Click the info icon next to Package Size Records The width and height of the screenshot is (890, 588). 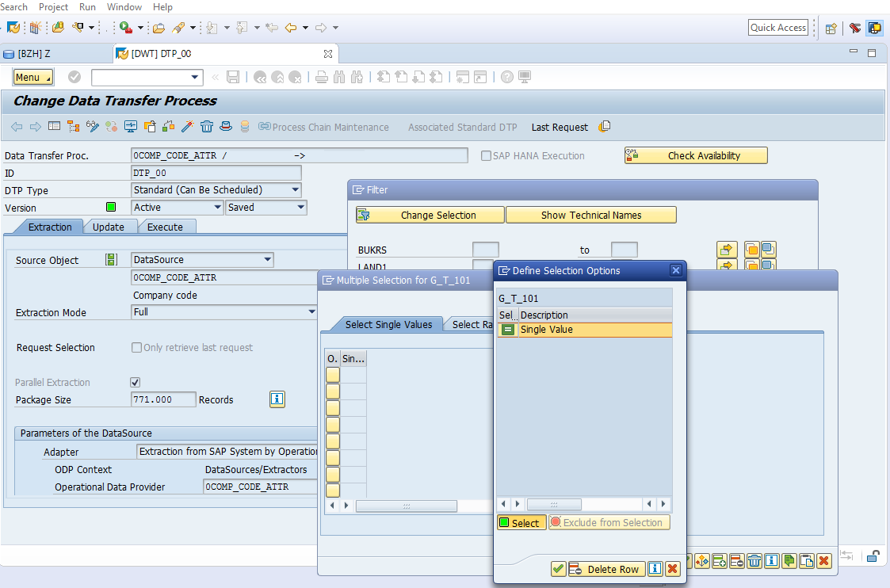[277, 399]
